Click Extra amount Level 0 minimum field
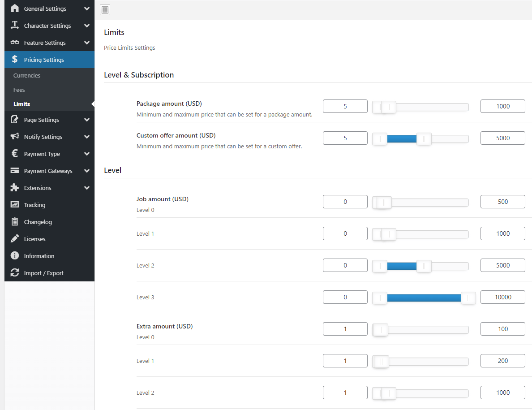This screenshot has width=532, height=410. [x=345, y=329]
